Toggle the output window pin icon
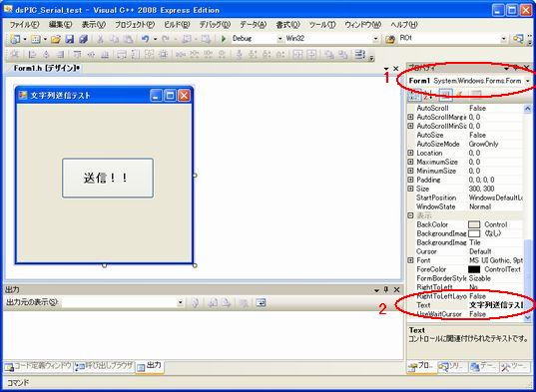536x392 pixels. pyautogui.click(x=386, y=290)
